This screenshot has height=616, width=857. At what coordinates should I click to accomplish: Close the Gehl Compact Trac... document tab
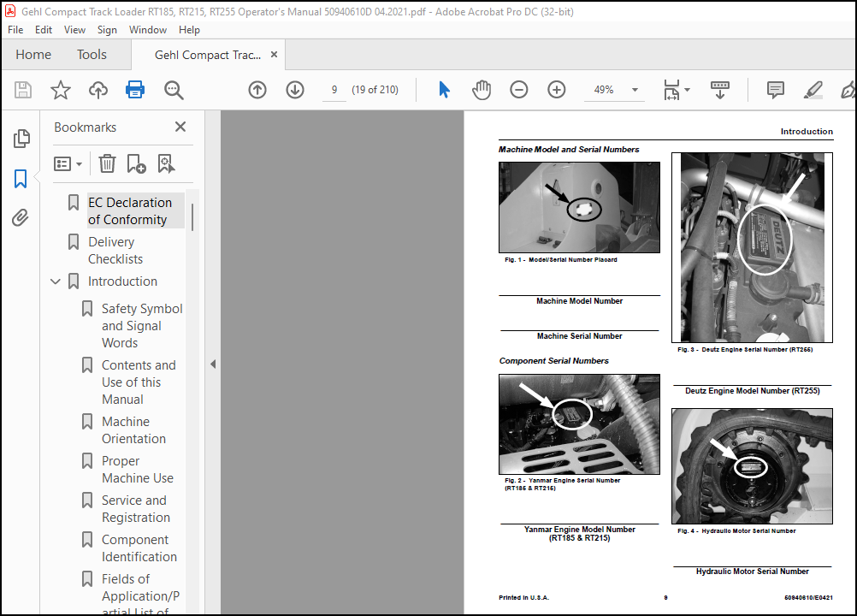click(x=274, y=55)
